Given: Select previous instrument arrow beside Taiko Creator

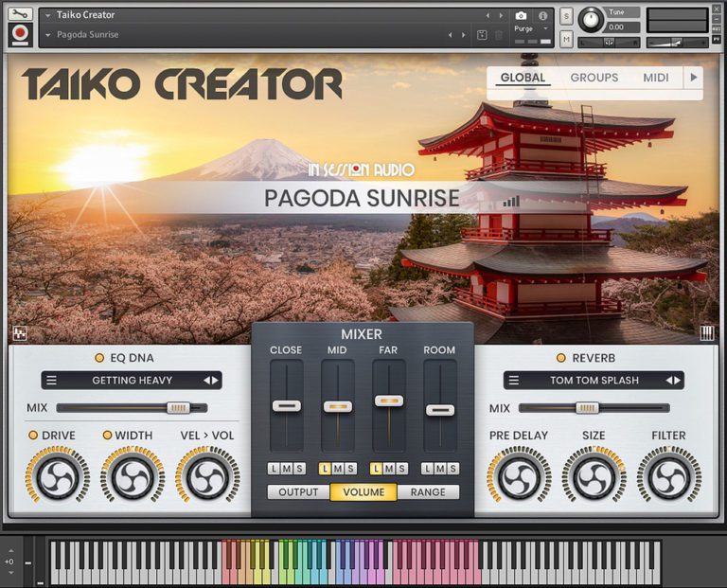Looking at the screenshot, I should point(488,15).
